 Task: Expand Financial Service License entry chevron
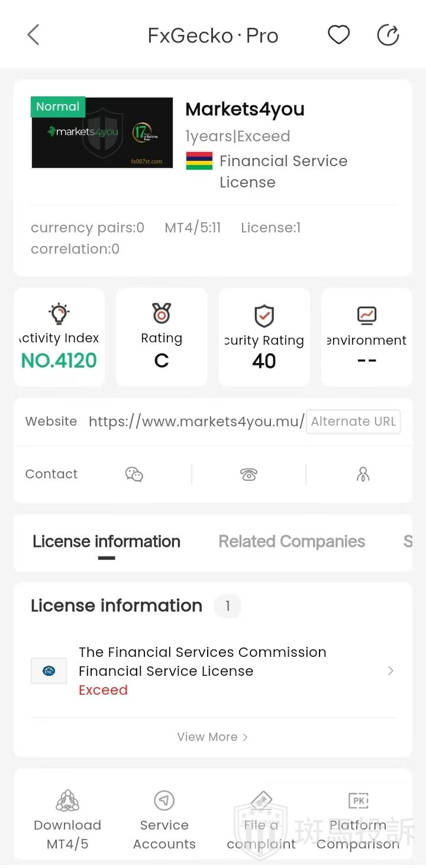(x=390, y=671)
